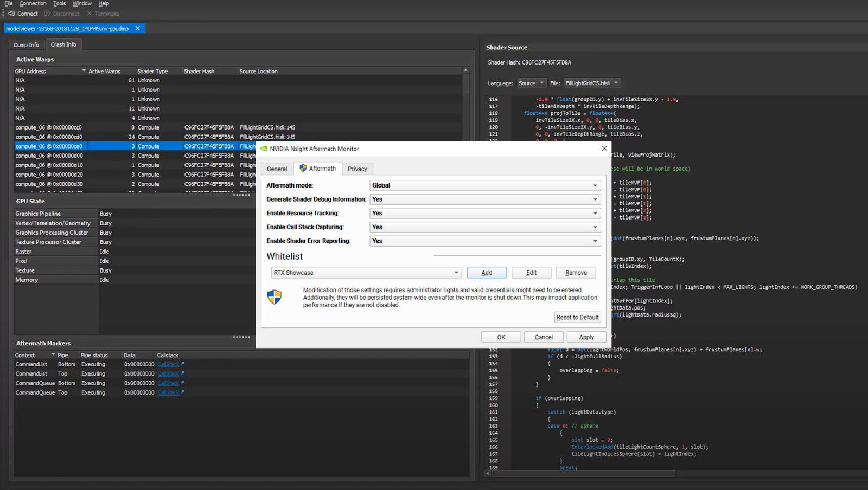Click the Active Warps vertical scrollbar thumb

(x=465, y=85)
